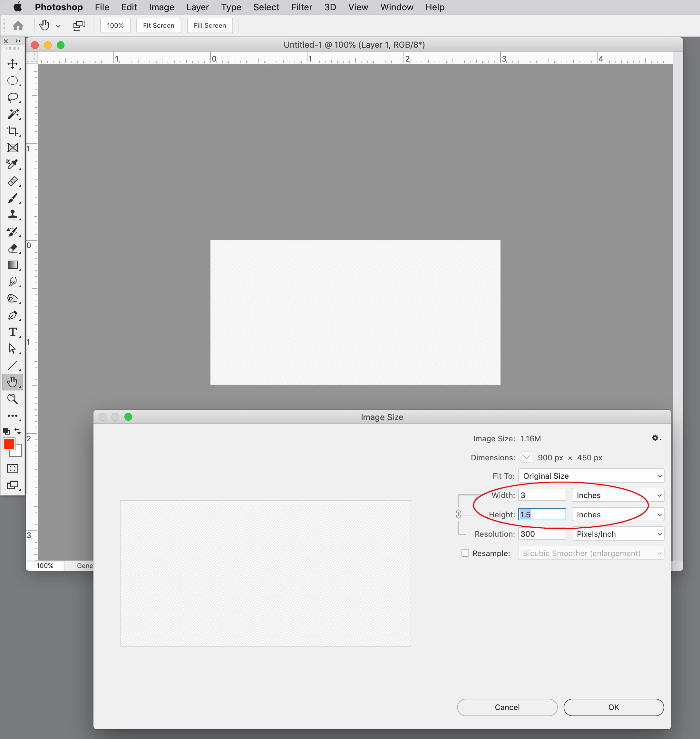Open the Image menu
This screenshot has width=700, height=739.
point(161,7)
